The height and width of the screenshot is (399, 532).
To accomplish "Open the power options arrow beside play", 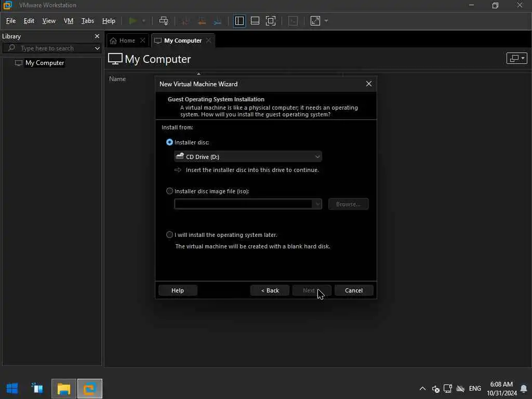I will pos(144,21).
